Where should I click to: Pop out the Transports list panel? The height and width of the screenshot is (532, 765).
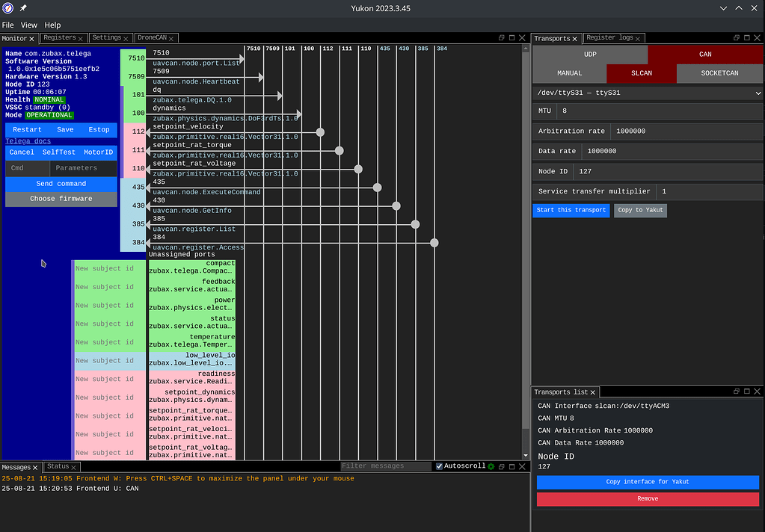coord(737,391)
